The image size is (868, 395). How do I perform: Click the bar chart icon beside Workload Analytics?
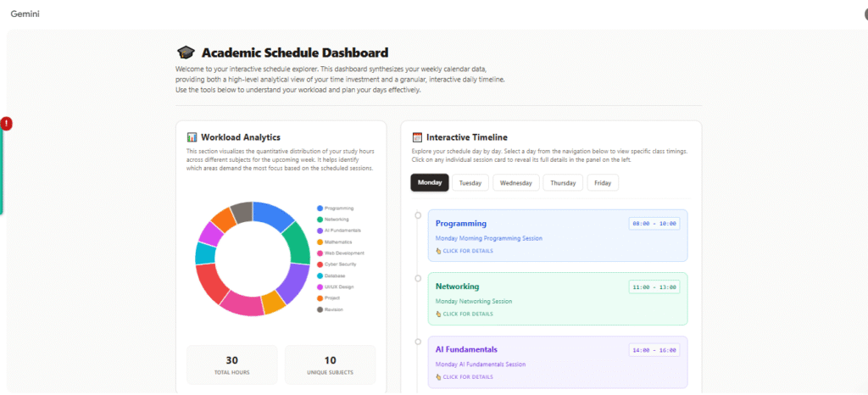192,137
